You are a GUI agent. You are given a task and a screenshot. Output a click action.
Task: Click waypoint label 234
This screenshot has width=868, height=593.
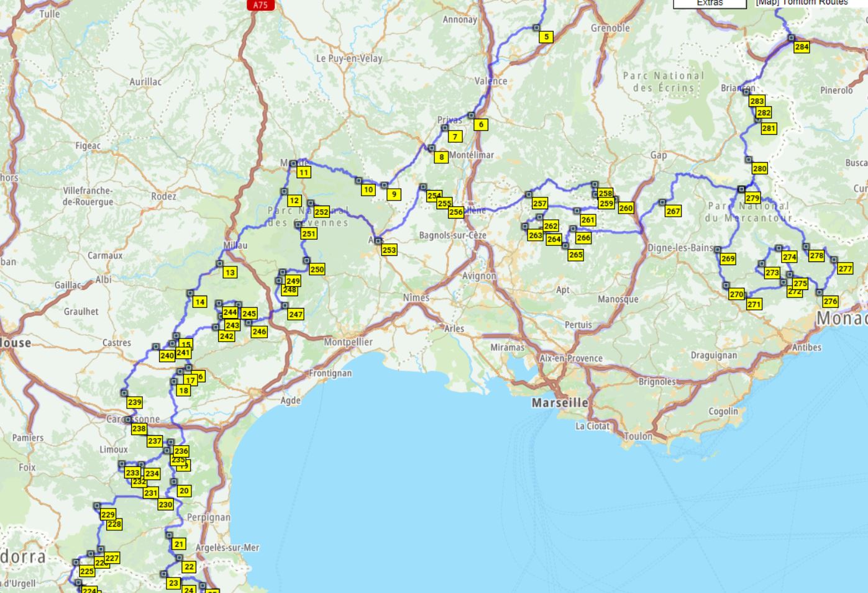pyautogui.click(x=152, y=473)
